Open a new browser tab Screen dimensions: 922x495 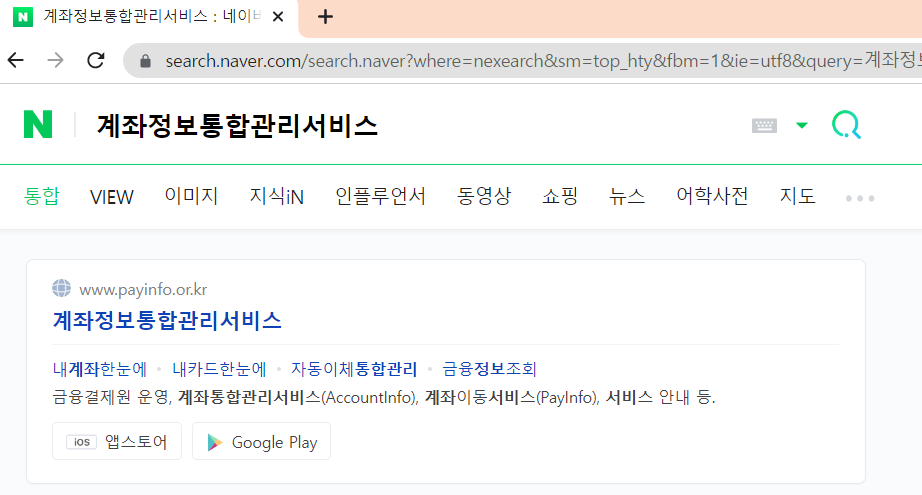tap(325, 16)
